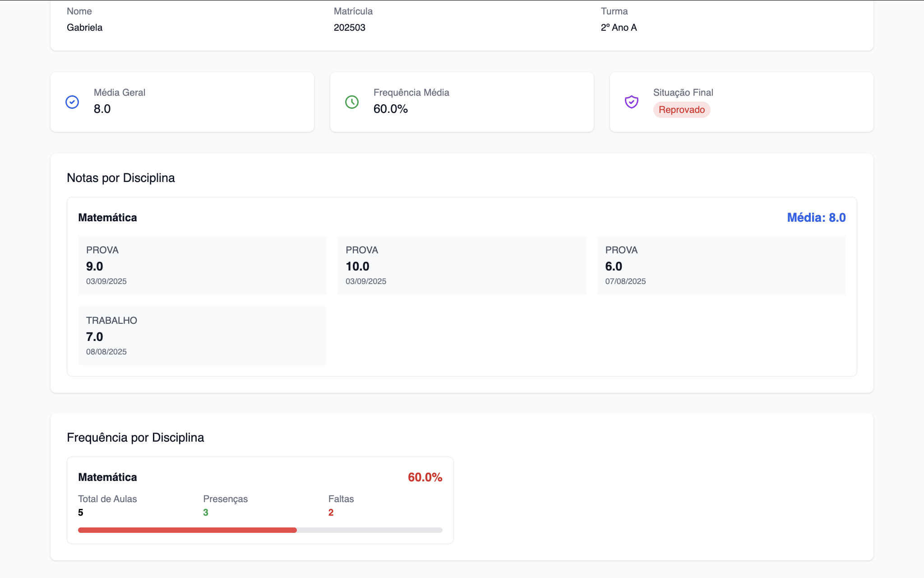The width and height of the screenshot is (924, 578).
Task: Click the 60.0% attendance percentage in Matemática
Action: [x=425, y=477]
